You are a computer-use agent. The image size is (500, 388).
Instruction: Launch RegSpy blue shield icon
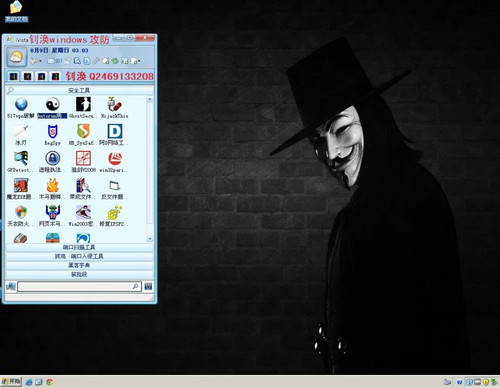coord(52,131)
